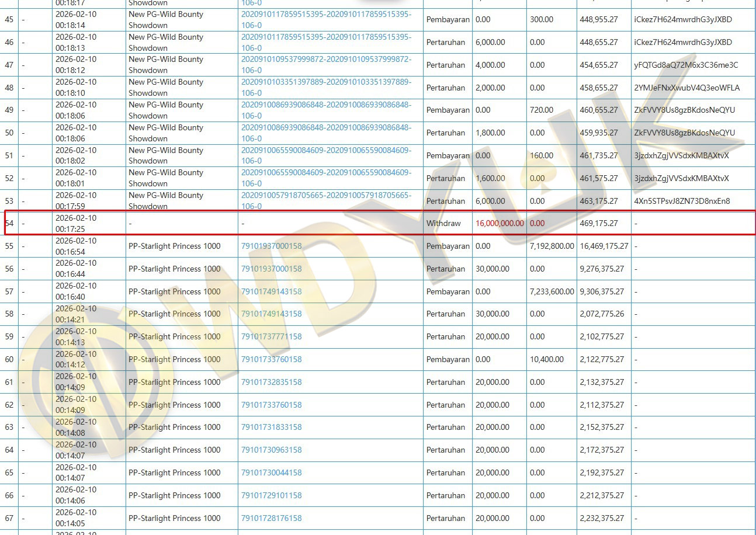This screenshot has height=535, width=756.
Task: Open bet detail link 79101730963158
Action: tap(271, 450)
